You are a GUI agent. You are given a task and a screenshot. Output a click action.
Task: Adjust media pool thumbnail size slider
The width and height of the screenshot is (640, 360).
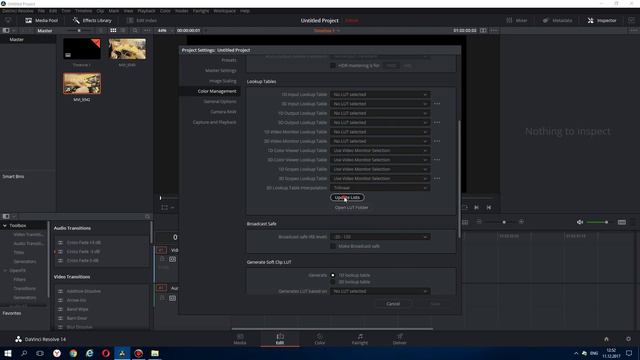click(x=78, y=31)
